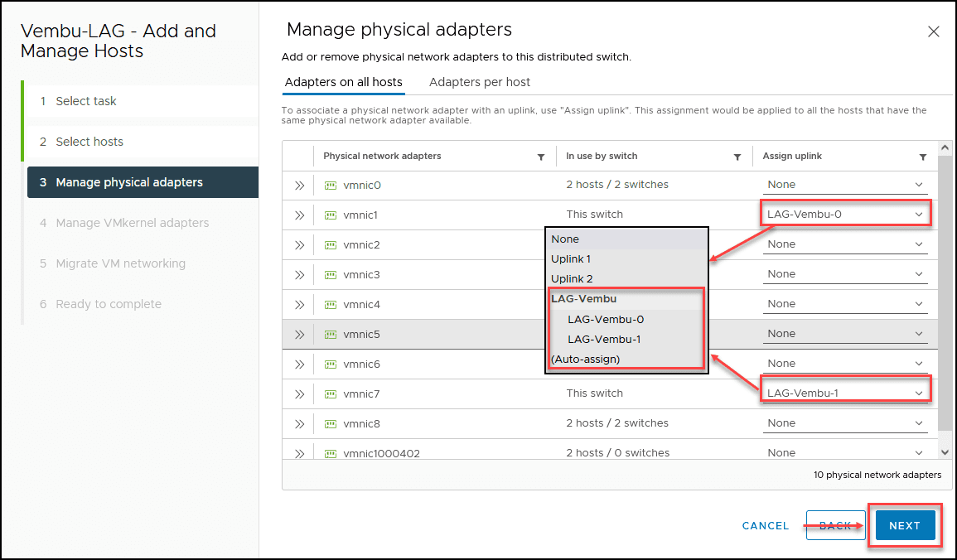This screenshot has height=560, width=957.
Task: Click the NEXT button
Action: [x=905, y=526]
